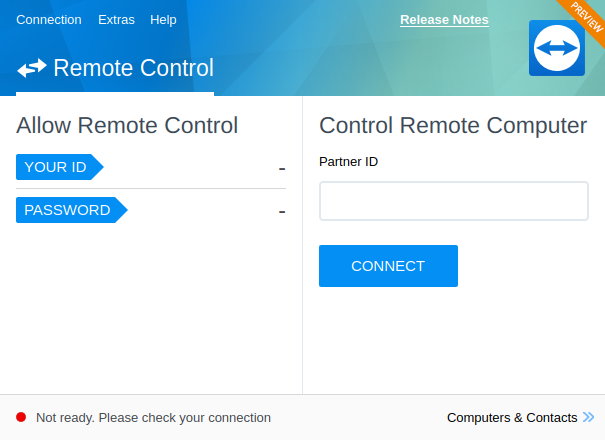Click the Partner ID label
605x440 pixels.
point(348,162)
